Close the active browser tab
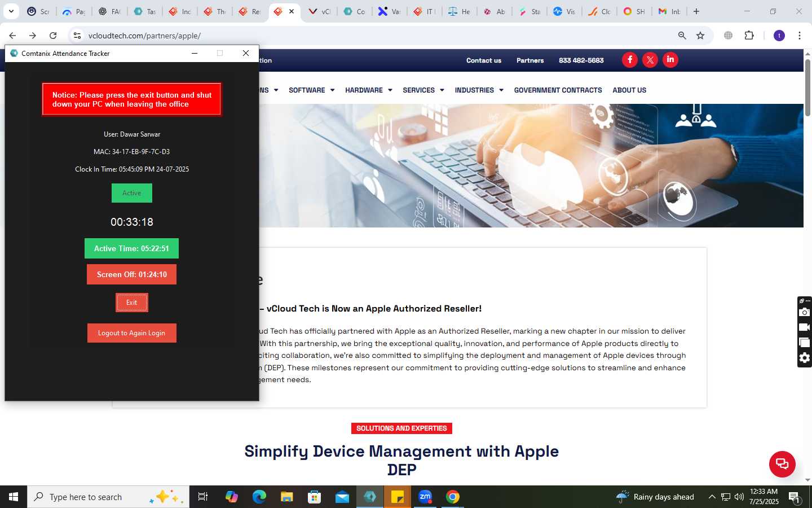 pos(292,11)
